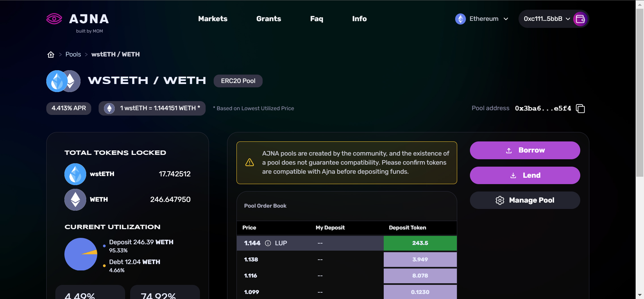Select the 0.1230 deposit bar
This screenshot has height=299, width=644.
(420, 292)
